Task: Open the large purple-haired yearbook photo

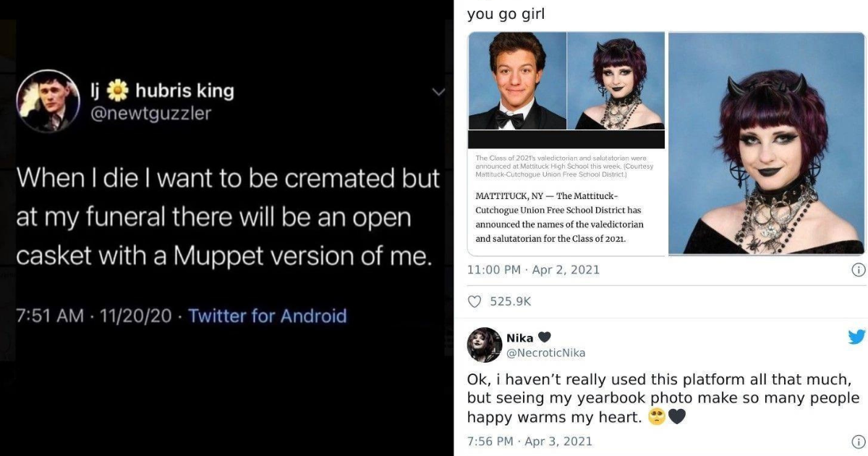Action: [766, 143]
